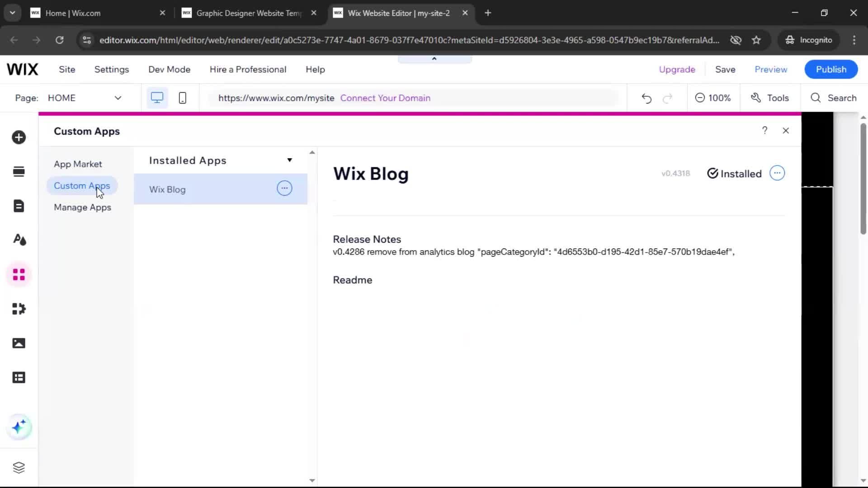Publish the site
This screenshot has width=868, height=488.
point(831,70)
